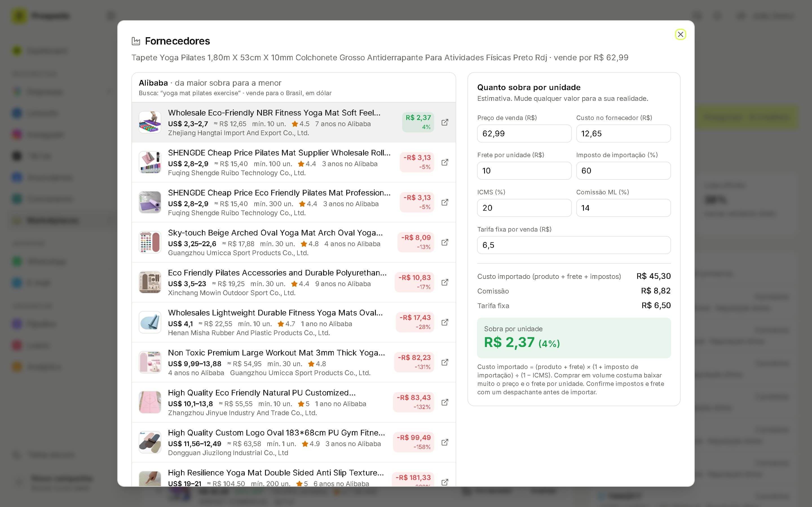
Task: Click the High Quality Custom Logo Oval thumbnail
Action: (150, 442)
